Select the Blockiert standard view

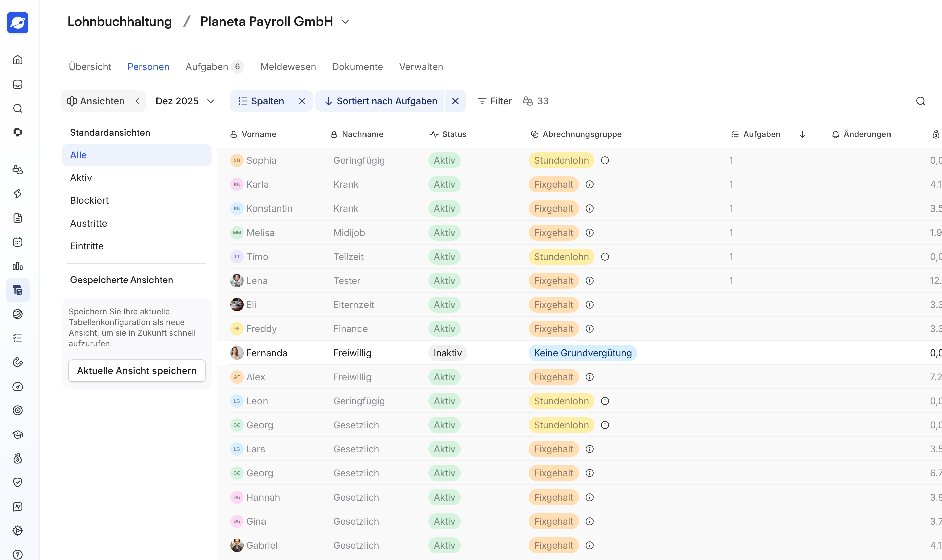(137, 200)
